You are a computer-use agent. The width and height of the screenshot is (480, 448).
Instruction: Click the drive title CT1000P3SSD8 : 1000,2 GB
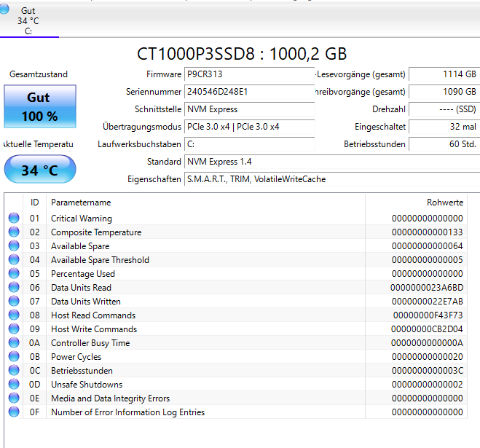point(242,54)
